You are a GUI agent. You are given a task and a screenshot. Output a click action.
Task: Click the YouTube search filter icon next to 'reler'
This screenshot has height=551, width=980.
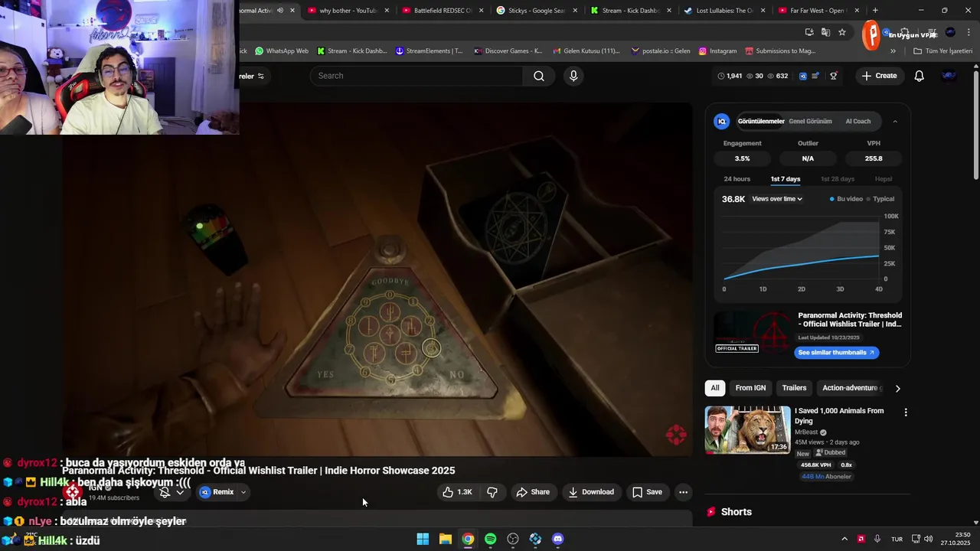tap(261, 76)
